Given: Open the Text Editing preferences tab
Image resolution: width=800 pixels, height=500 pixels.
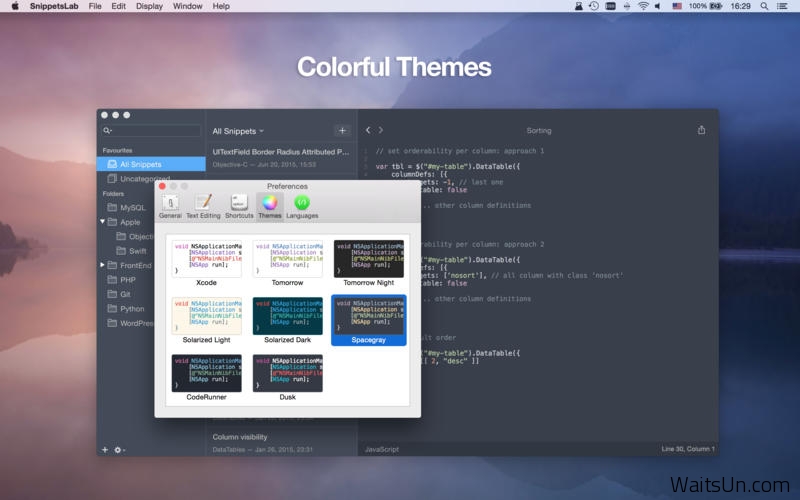Looking at the screenshot, I should coord(203,207).
